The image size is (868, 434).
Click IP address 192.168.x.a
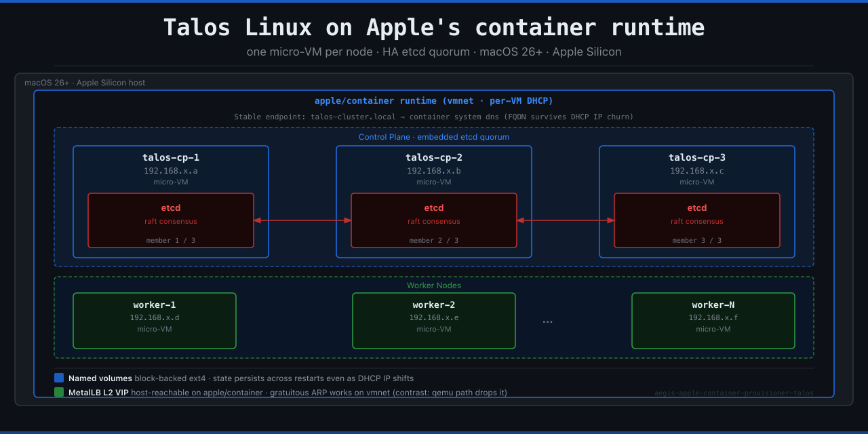[x=171, y=171]
